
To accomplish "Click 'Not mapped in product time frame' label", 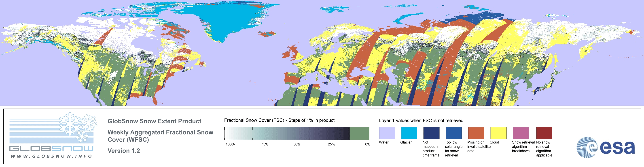I will 431,149.
